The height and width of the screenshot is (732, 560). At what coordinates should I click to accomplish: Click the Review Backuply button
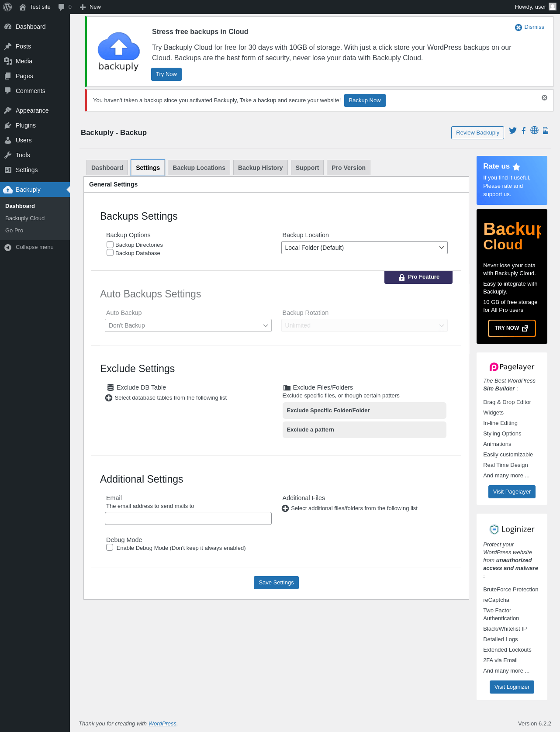(x=477, y=133)
